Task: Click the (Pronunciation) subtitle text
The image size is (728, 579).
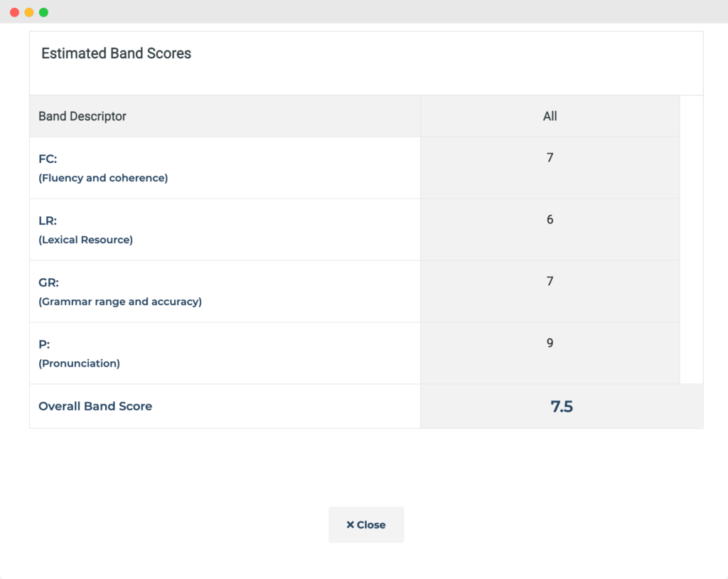Action: [x=79, y=363]
